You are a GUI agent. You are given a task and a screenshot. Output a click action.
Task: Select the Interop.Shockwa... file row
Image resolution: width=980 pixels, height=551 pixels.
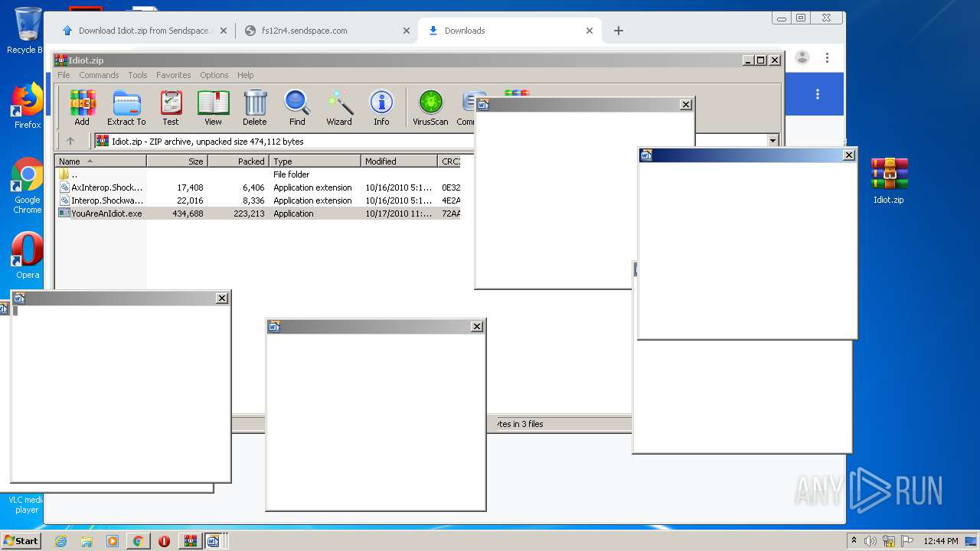click(259, 201)
